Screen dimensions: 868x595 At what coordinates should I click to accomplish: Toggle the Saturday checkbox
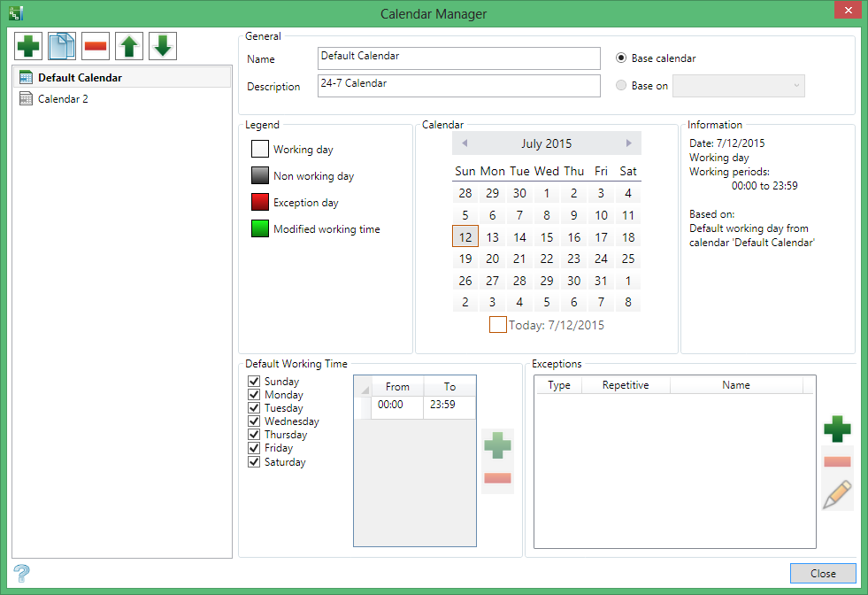[x=255, y=462]
